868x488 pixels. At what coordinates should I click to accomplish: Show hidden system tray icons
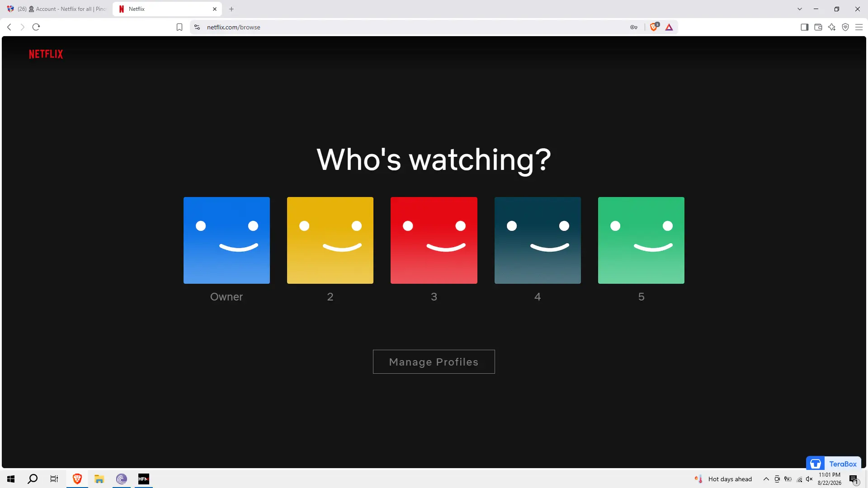coord(766,479)
